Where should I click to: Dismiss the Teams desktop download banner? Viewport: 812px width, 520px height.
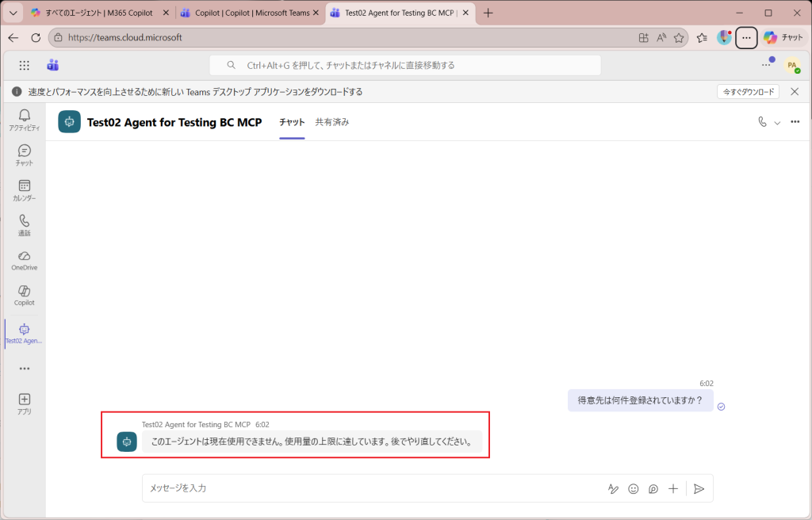pos(795,92)
